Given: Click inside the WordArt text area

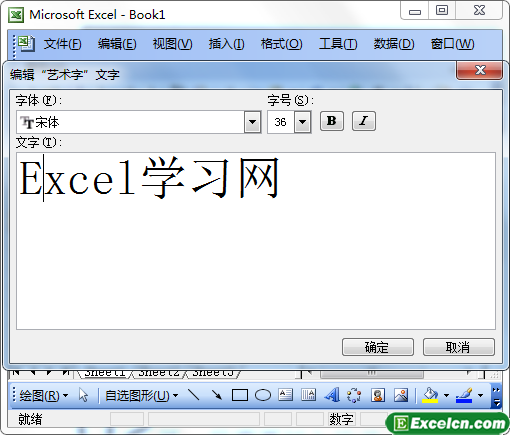Looking at the screenshot, I should pos(256,241).
